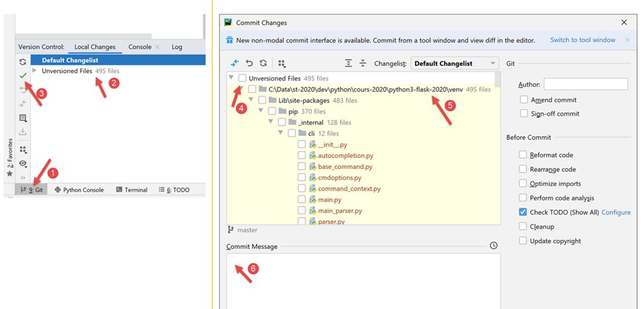Uncheck the Check TODO option
This screenshot has width=644, height=309.
[523, 213]
